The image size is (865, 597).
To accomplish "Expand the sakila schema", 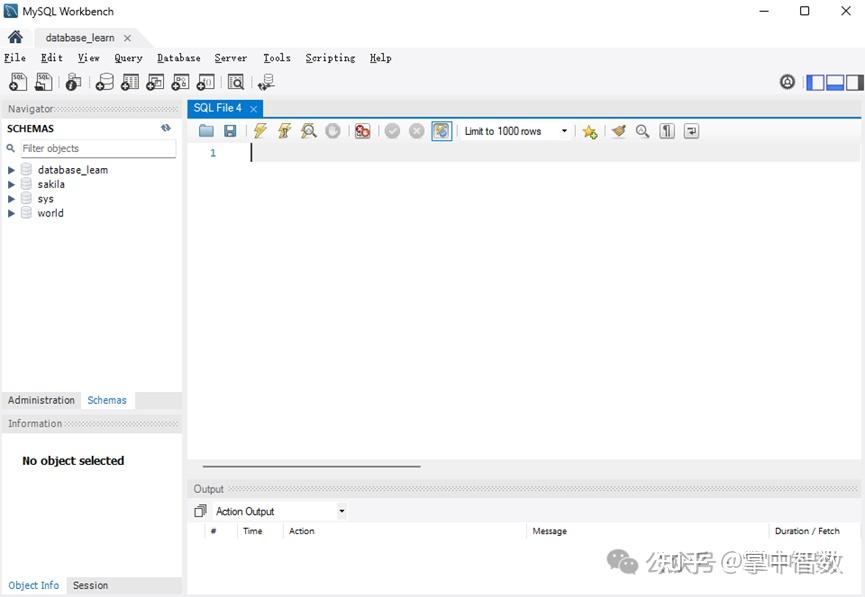I will [11, 184].
